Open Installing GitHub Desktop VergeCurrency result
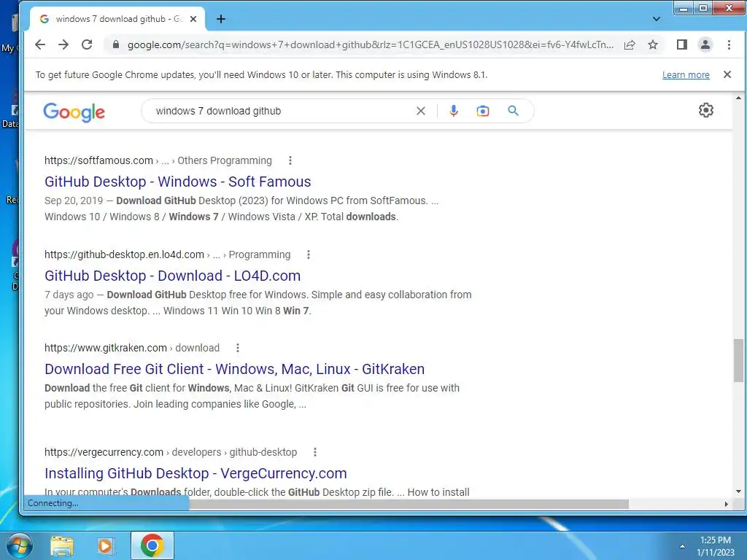747x560 pixels. click(196, 473)
